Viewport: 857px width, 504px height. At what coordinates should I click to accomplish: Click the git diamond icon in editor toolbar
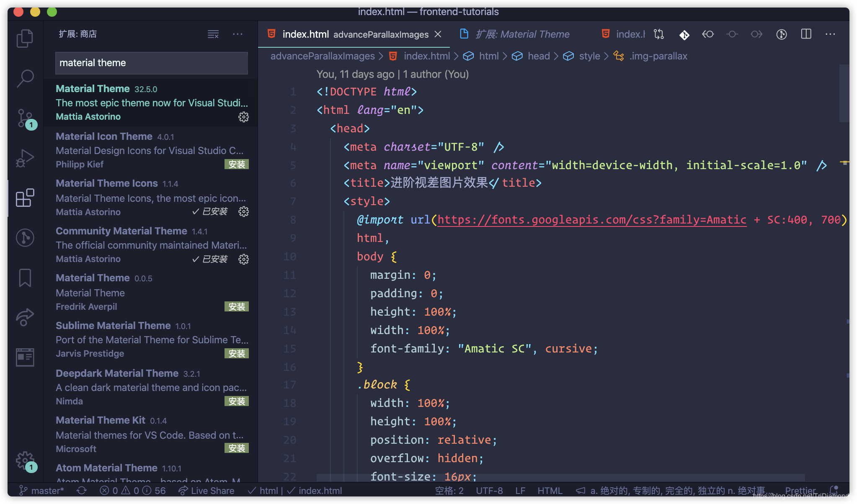click(x=684, y=34)
